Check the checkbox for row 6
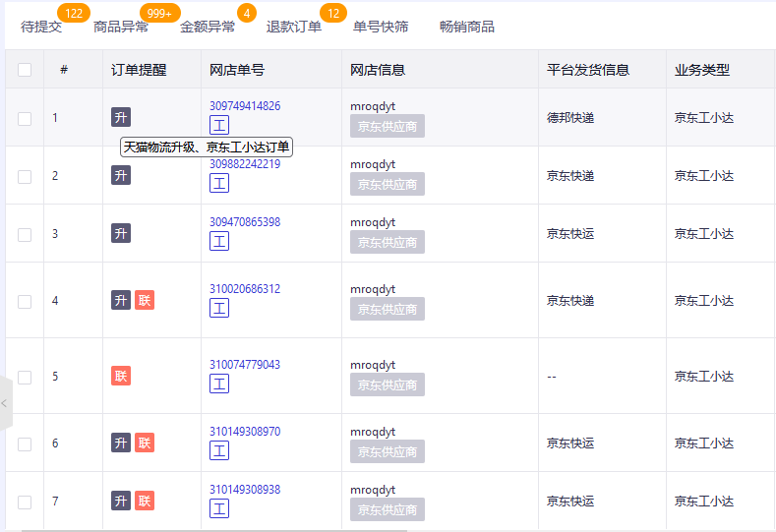The image size is (776, 532). 25,443
